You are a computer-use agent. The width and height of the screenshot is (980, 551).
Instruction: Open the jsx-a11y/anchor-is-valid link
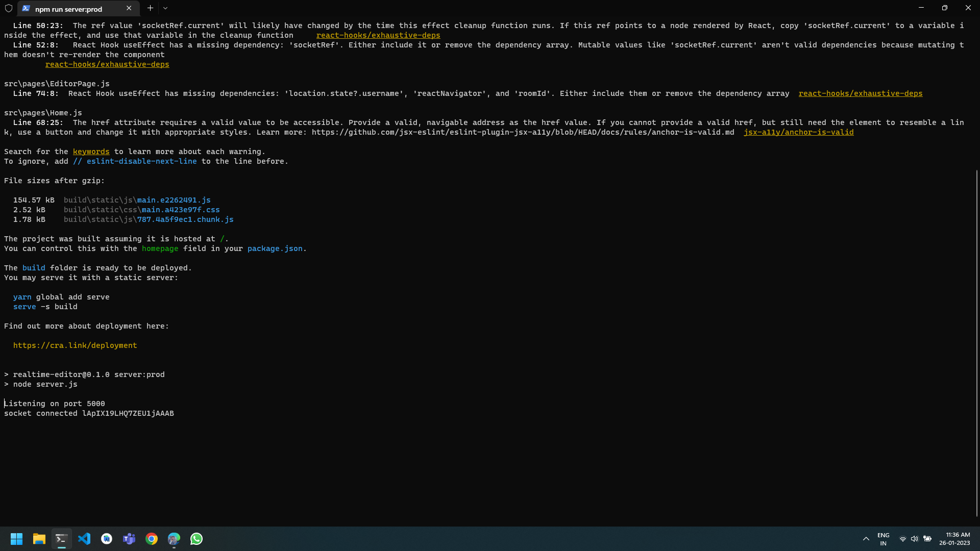799,132
